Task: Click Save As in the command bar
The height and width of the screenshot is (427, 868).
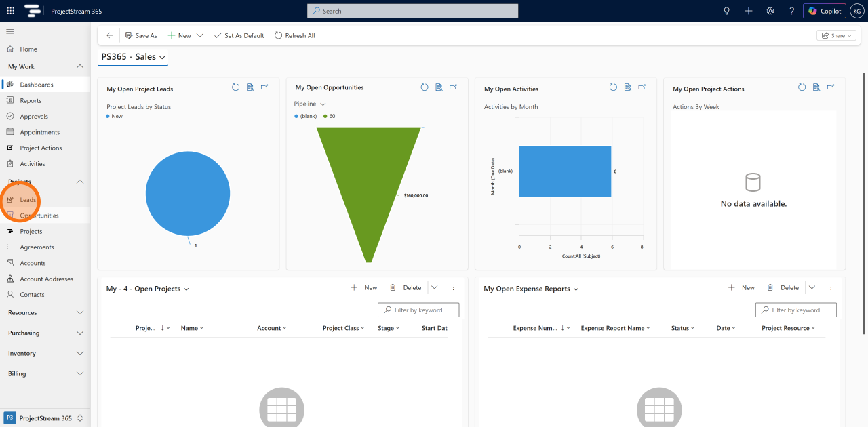Action: click(140, 35)
